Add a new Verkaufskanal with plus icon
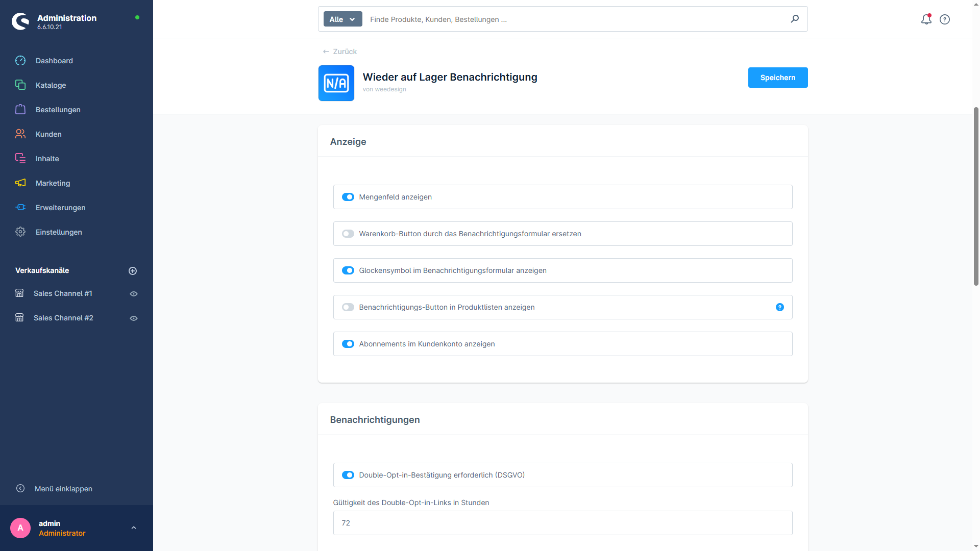980x551 pixels. pyautogui.click(x=133, y=271)
